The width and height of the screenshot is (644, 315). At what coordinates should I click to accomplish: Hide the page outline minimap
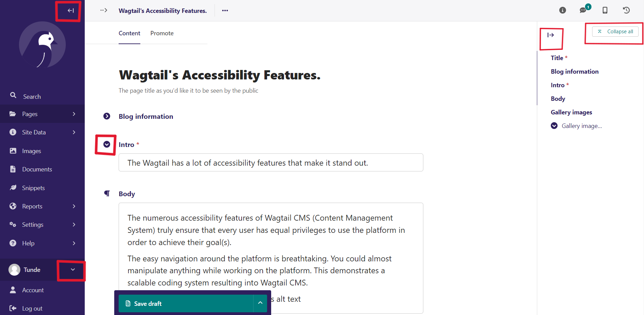tap(551, 35)
